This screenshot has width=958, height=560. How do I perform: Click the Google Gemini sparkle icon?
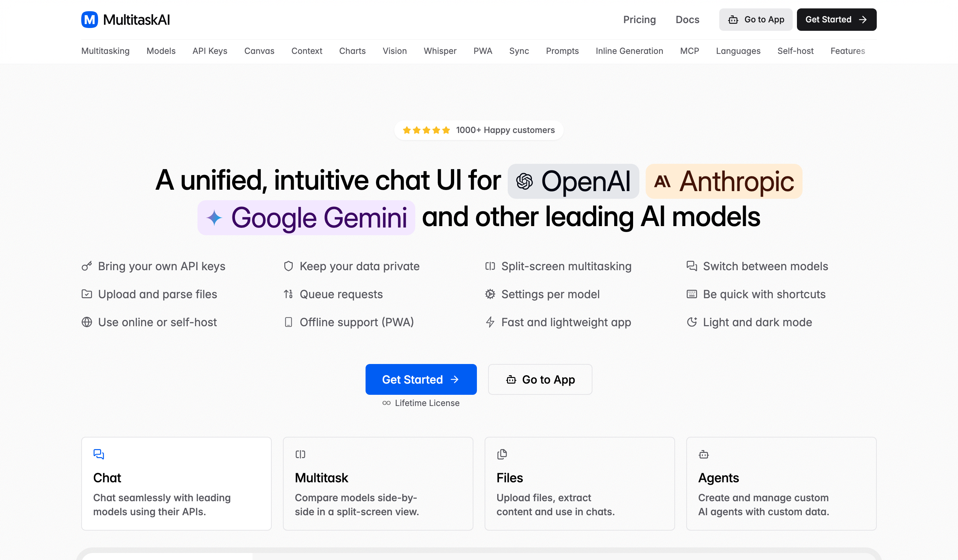tap(214, 218)
